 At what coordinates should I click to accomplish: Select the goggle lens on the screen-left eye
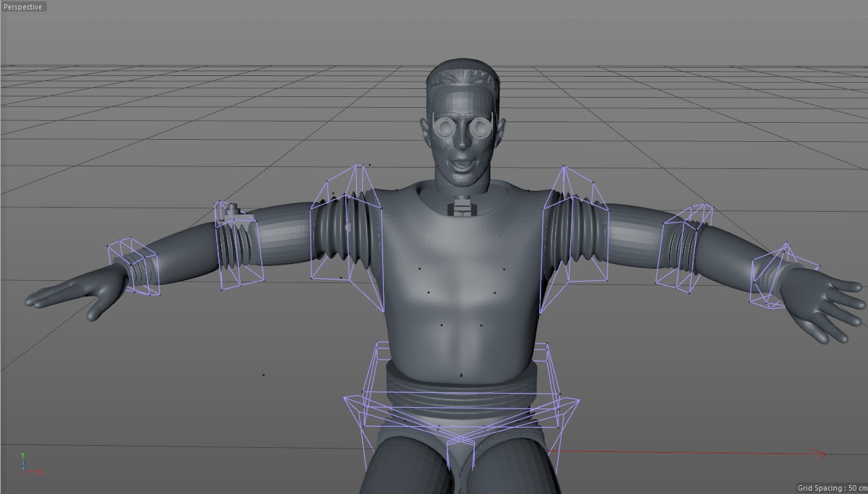[x=445, y=127]
